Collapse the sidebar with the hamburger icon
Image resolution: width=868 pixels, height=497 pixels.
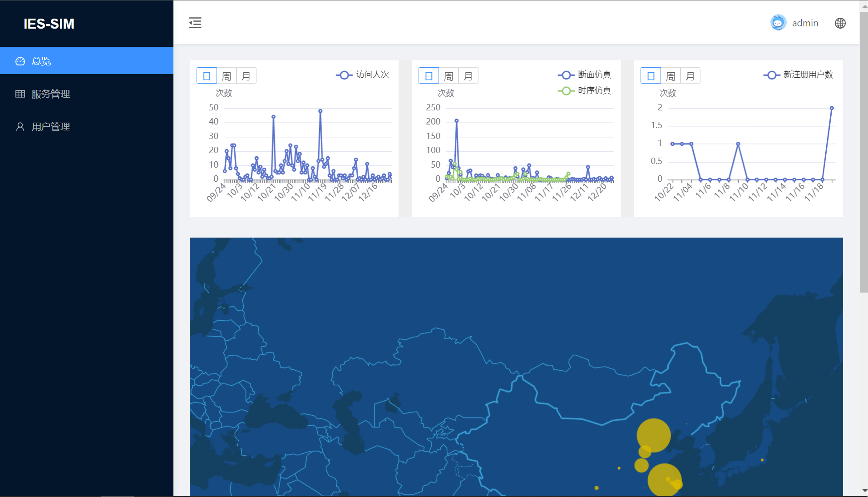195,23
